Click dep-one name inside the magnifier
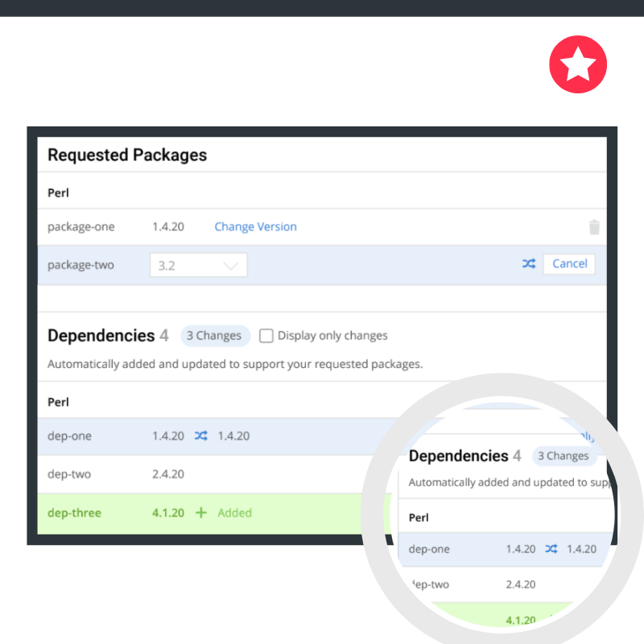This screenshot has height=644, width=644. click(429, 549)
